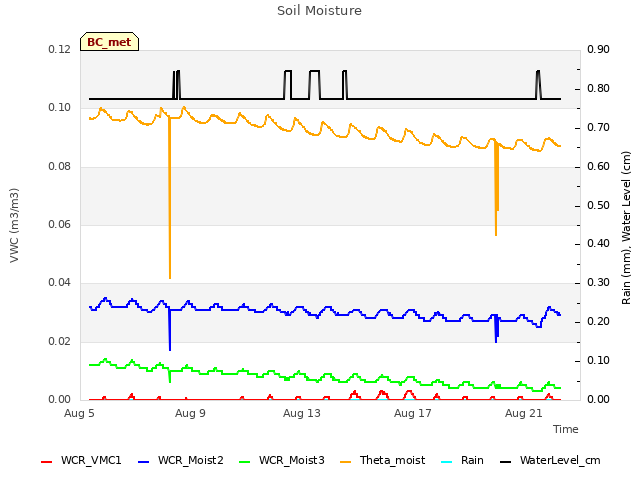Click the 0.20 right axis value
This screenshot has height=480, width=640.
point(598,322)
